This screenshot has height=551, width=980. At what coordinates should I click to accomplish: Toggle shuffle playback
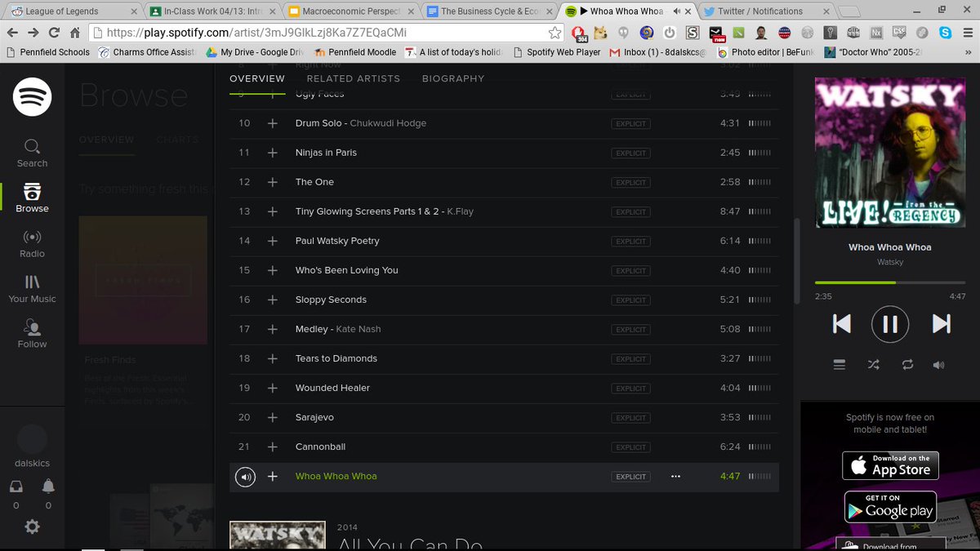coord(873,365)
